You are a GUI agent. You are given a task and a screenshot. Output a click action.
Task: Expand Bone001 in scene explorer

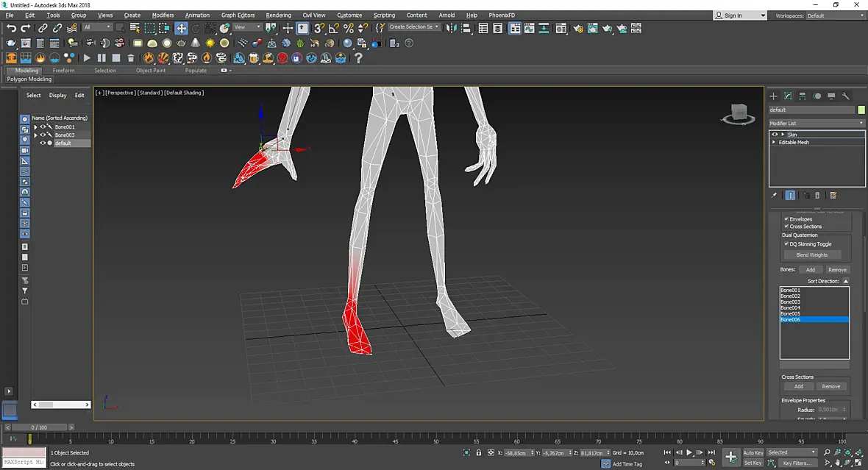pyautogui.click(x=35, y=127)
